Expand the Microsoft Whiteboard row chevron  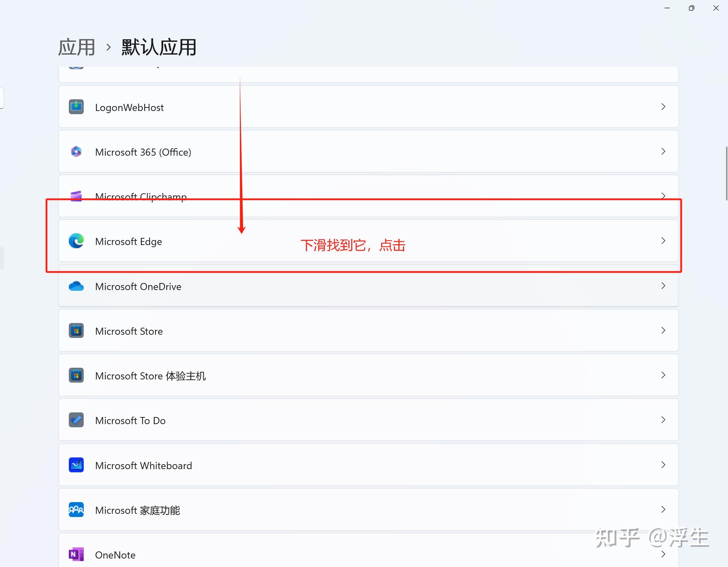click(x=663, y=465)
